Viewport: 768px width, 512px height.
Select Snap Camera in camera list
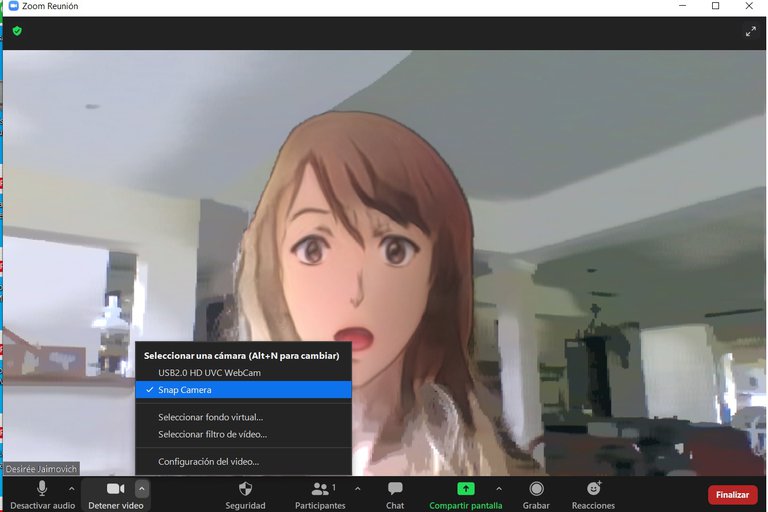tap(243, 390)
